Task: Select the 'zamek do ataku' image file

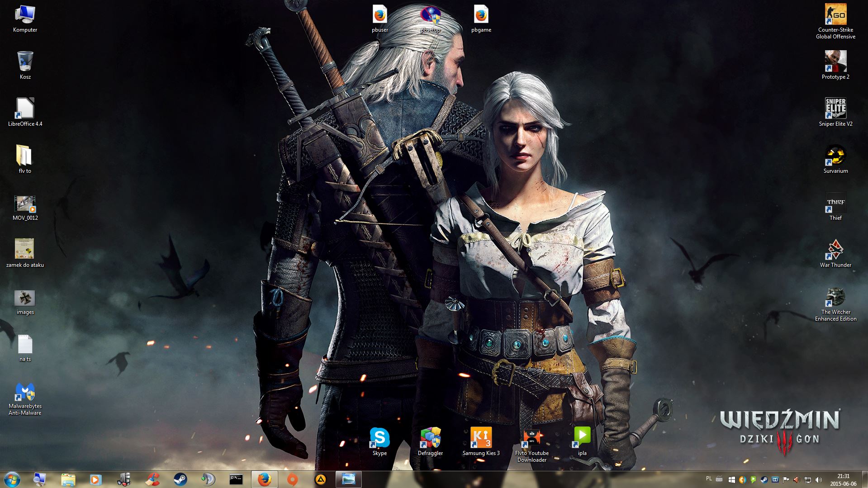Action: click(x=25, y=254)
